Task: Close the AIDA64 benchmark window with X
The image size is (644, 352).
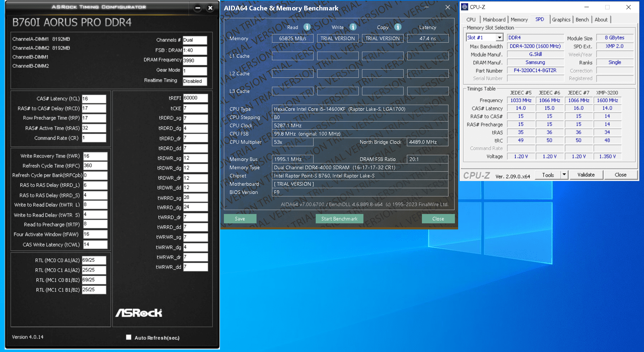Action: click(x=448, y=7)
